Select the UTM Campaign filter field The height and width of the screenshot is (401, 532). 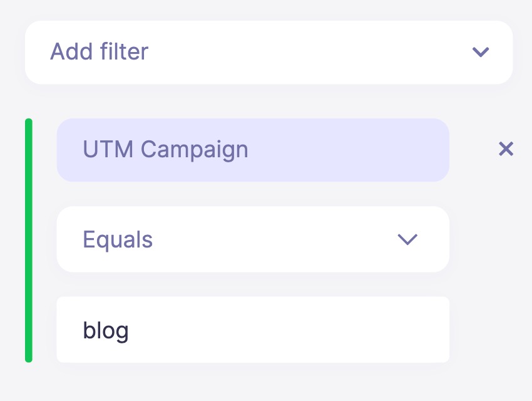(253, 150)
